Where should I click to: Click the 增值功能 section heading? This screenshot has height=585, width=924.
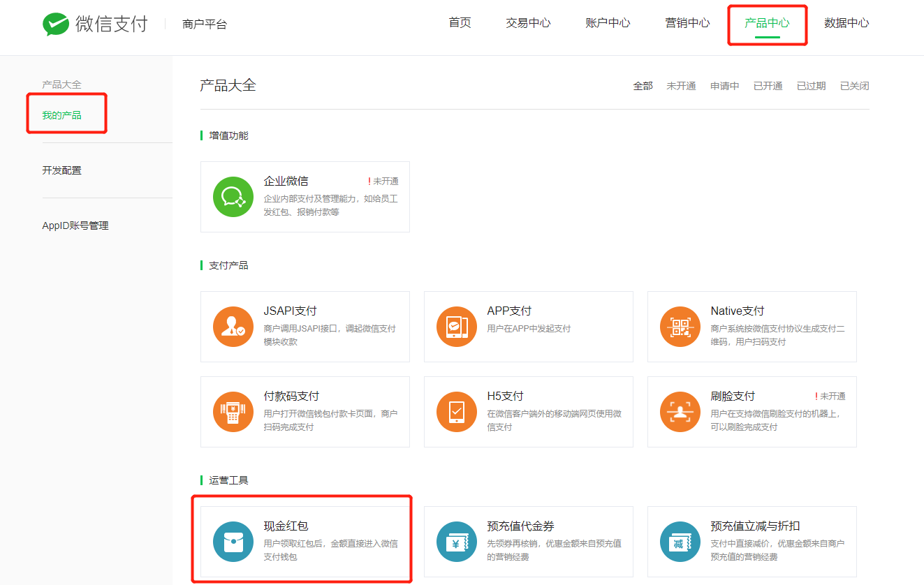228,135
